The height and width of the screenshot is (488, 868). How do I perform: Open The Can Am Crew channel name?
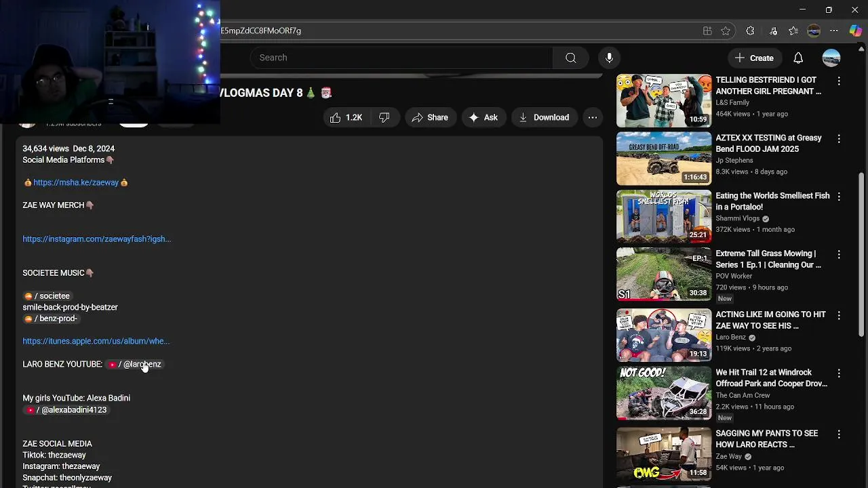tap(743, 395)
